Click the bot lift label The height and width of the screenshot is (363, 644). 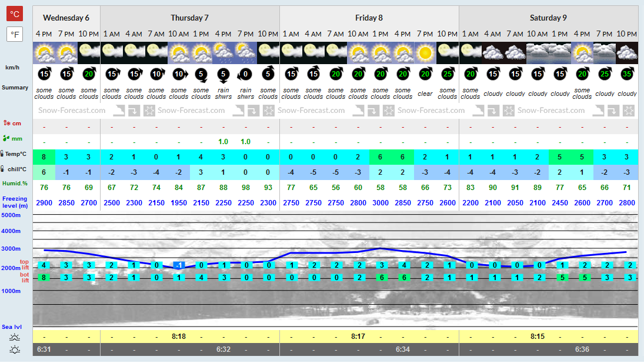click(x=25, y=278)
